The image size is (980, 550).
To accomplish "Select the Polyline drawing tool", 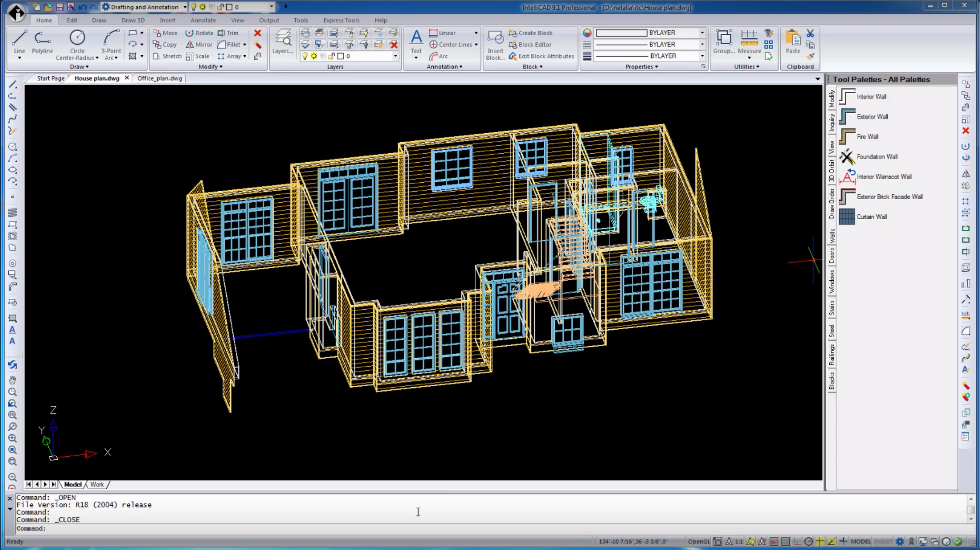I will (42, 42).
